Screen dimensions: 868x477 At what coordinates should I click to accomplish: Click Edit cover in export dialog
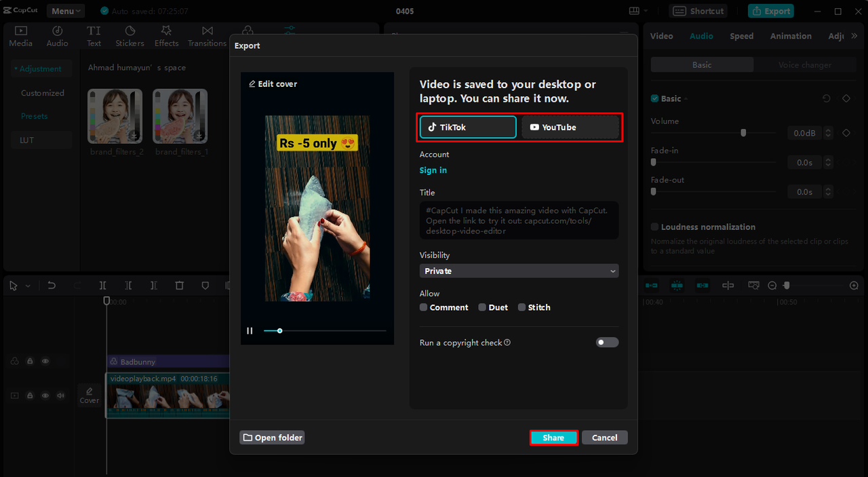(x=273, y=84)
